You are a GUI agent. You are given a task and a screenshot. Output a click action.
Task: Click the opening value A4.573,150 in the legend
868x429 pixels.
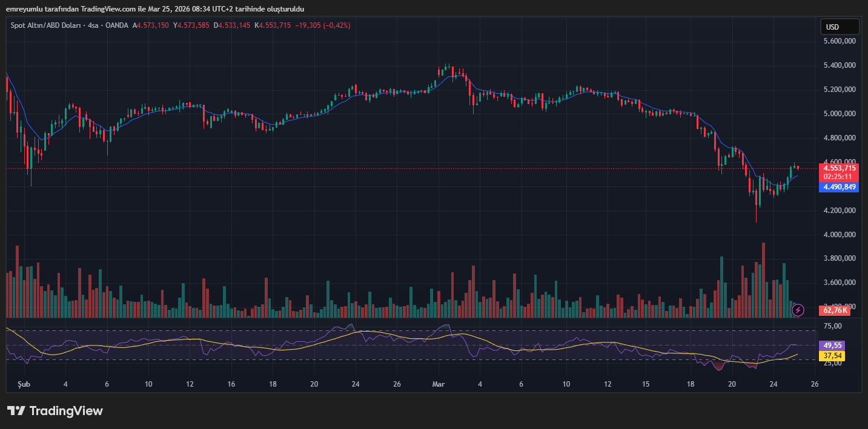tap(151, 25)
